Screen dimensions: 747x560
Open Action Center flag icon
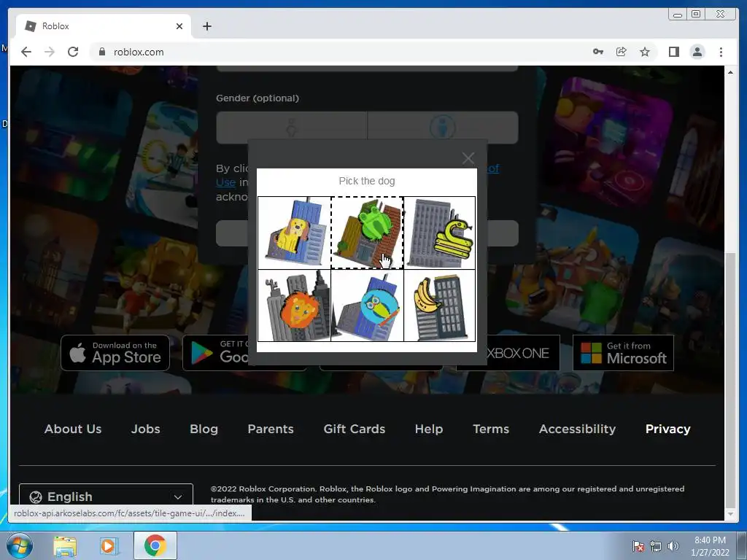pyautogui.click(x=638, y=546)
